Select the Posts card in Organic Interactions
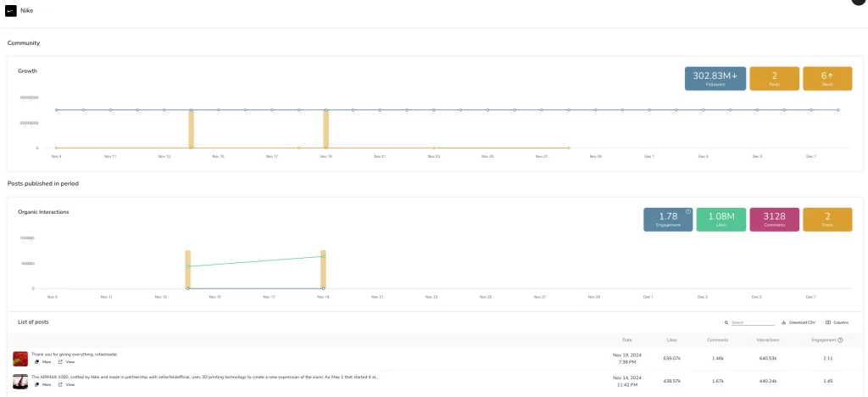Image resolution: width=868 pixels, height=397 pixels. (827, 219)
